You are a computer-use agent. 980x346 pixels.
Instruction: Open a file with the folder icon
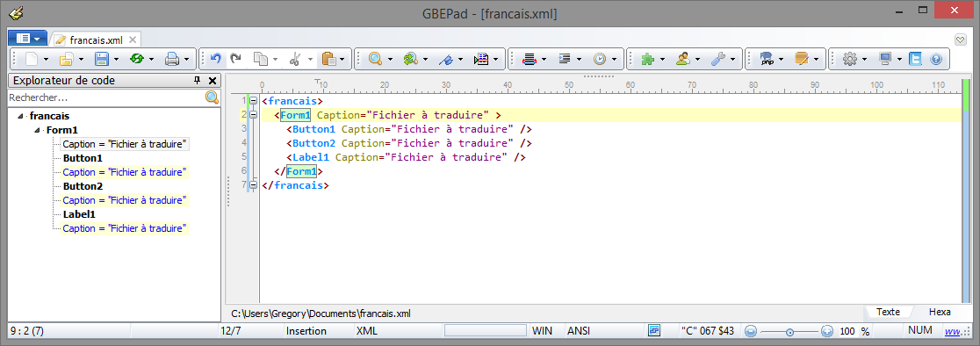[66, 60]
